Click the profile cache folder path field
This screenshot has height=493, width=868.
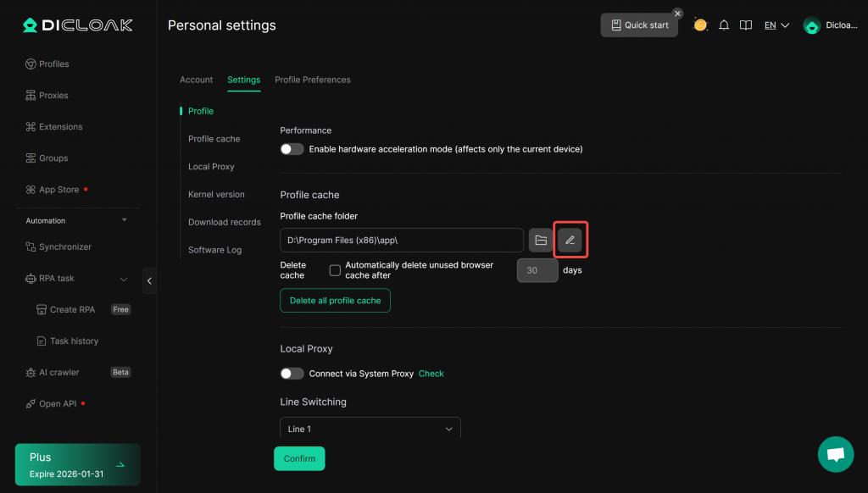click(401, 241)
